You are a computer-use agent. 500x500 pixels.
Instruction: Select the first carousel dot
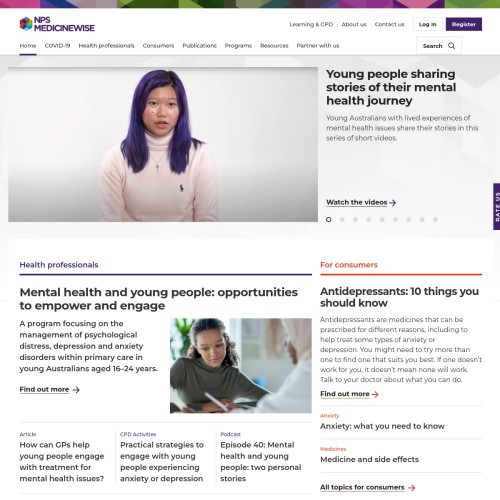click(329, 219)
